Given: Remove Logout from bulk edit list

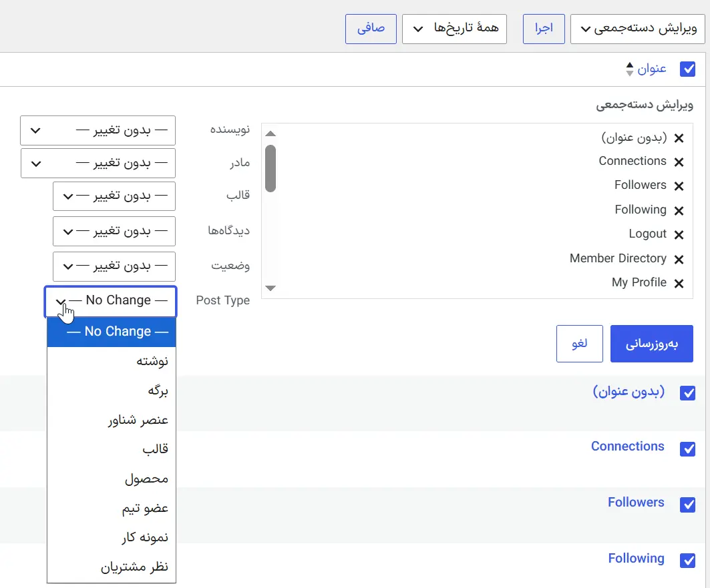Looking at the screenshot, I should [x=679, y=235].
